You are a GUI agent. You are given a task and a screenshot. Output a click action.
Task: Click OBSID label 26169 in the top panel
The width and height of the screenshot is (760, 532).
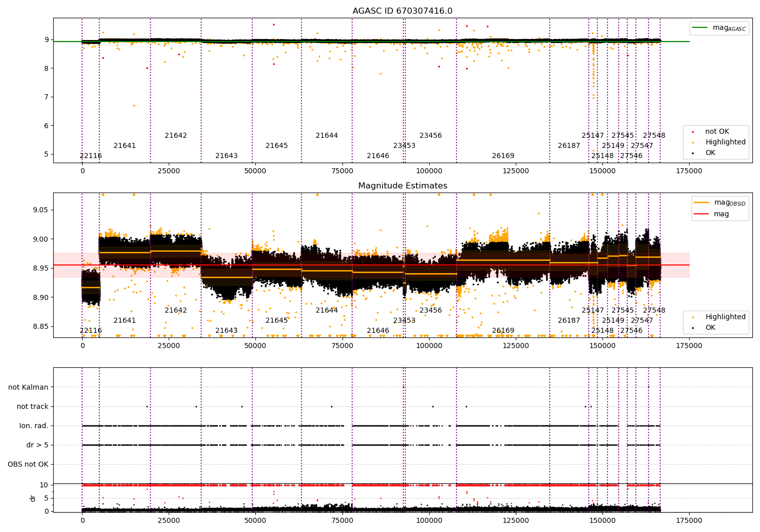(503, 156)
